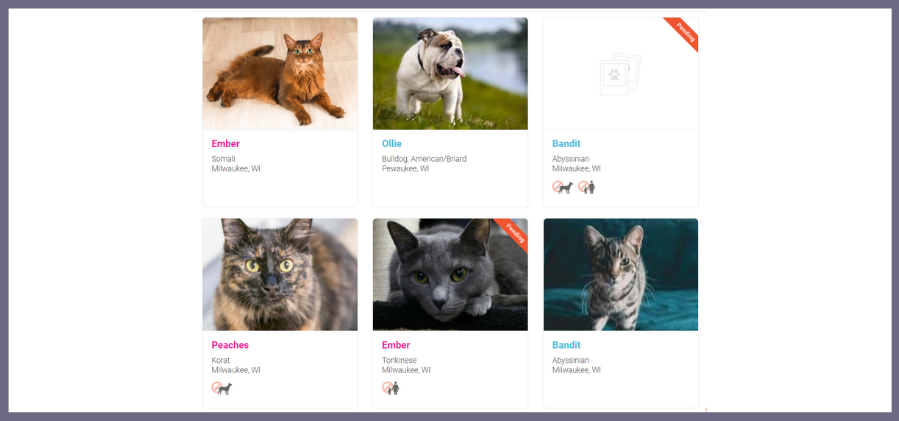This screenshot has width=899, height=421.
Task: Click the no-dogs icon on pending Bandit's card
Action: (562, 187)
